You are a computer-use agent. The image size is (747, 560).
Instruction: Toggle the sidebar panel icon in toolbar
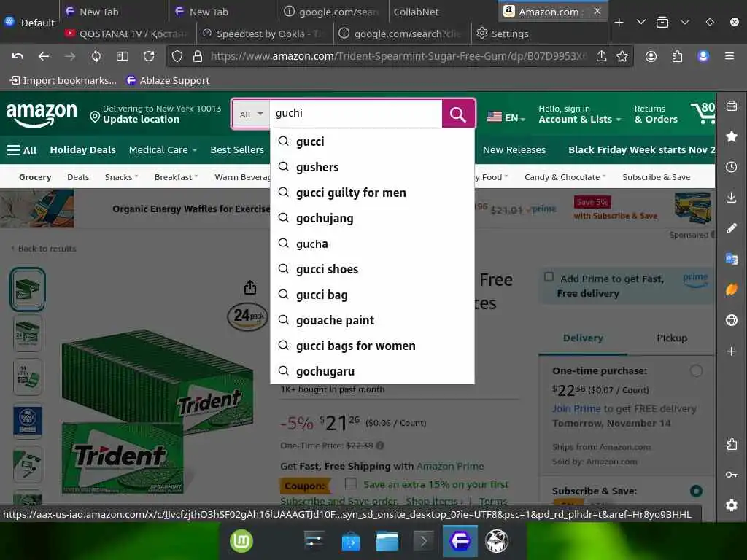[x=123, y=56]
